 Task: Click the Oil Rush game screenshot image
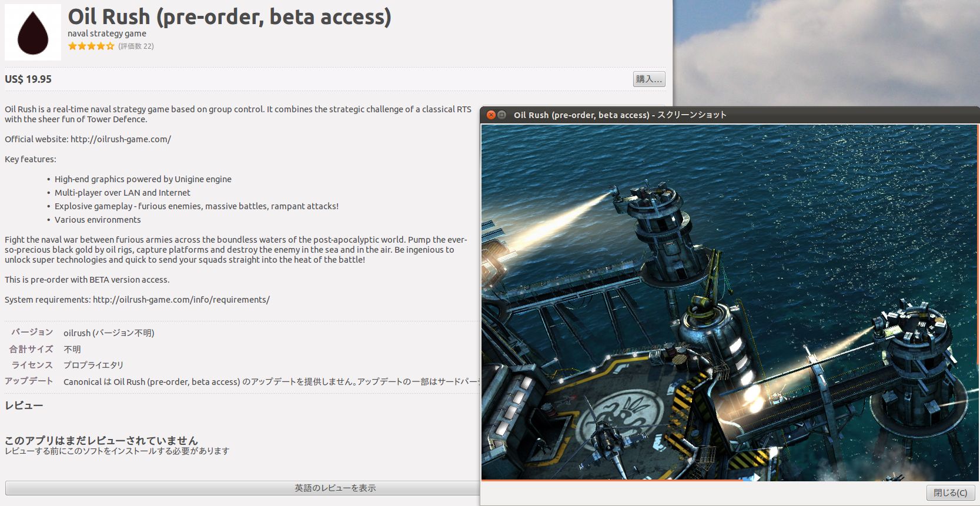[730, 302]
